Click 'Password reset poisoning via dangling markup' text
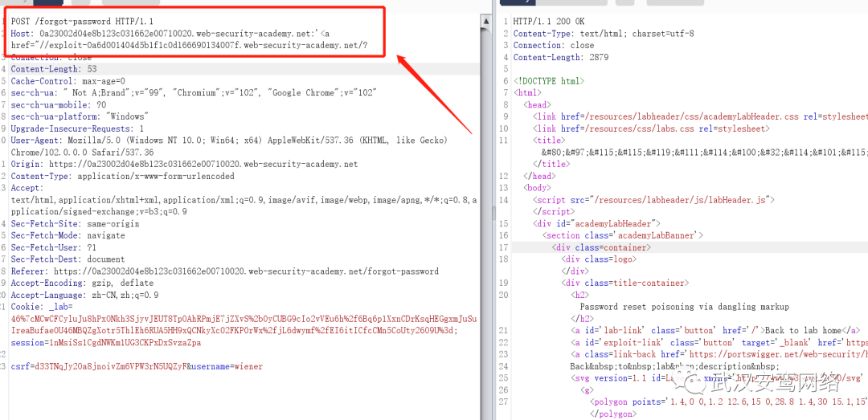868x420 pixels. coord(684,307)
